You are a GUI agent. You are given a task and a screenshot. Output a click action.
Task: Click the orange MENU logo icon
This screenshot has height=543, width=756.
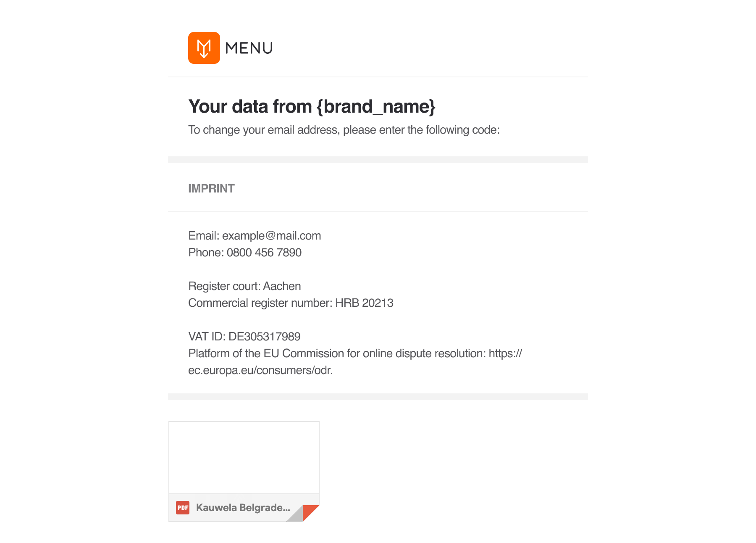pos(204,48)
